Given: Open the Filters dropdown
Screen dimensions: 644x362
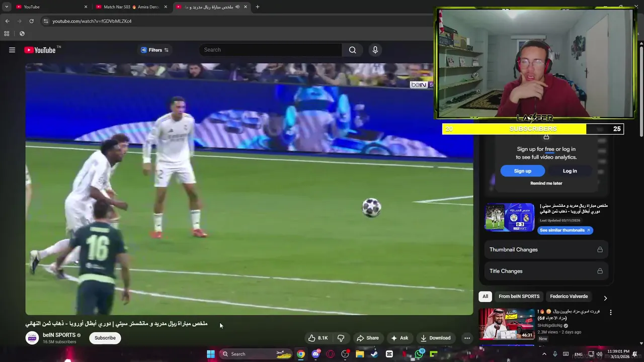Looking at the screenshot, I should click(154, 50).
